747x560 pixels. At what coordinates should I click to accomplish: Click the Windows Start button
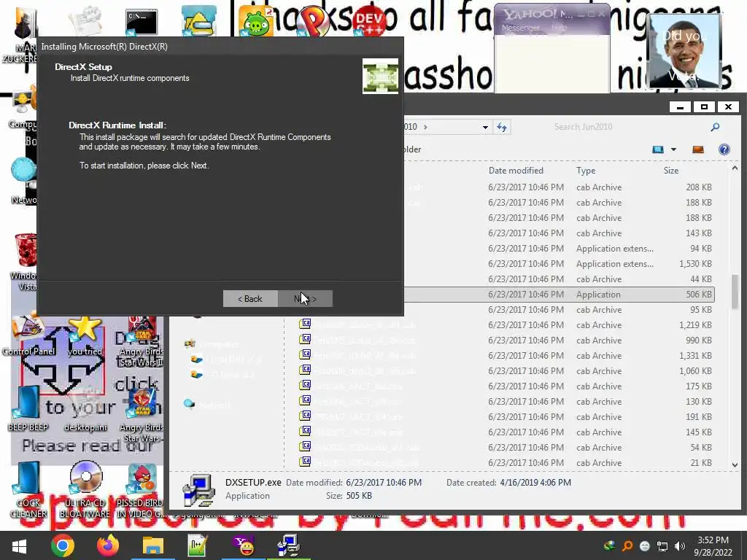pyautogui.click(x=19, y=545)
